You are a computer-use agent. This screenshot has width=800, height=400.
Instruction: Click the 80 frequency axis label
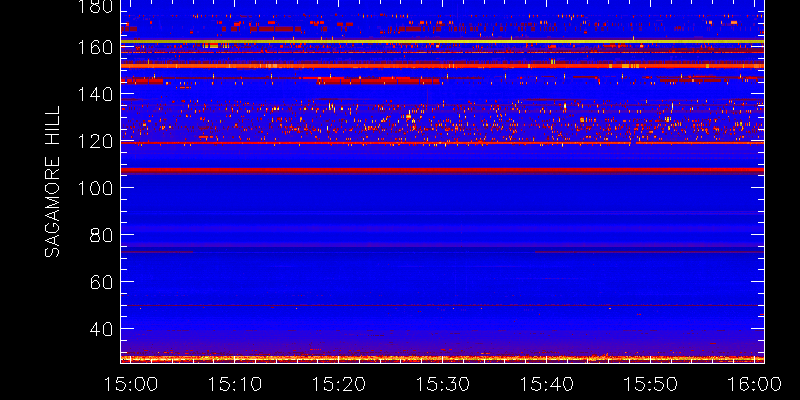[x=102, y=235]
